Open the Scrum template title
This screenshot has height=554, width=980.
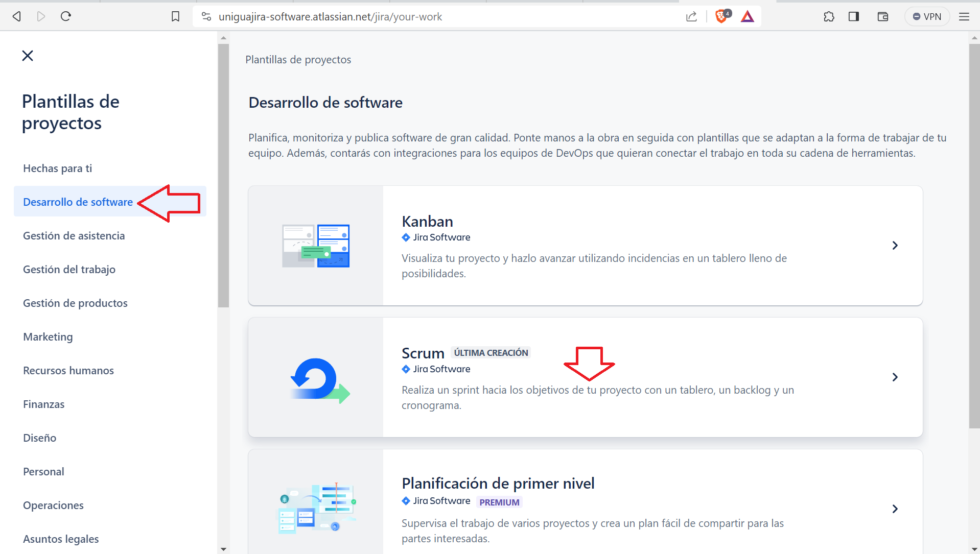tap(423, 353)
